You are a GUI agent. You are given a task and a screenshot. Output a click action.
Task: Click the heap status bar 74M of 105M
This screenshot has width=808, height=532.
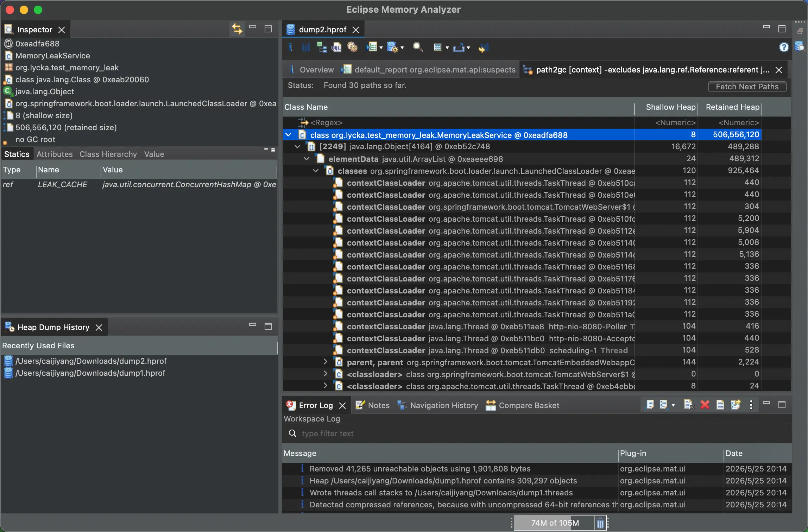pos(554,523)
